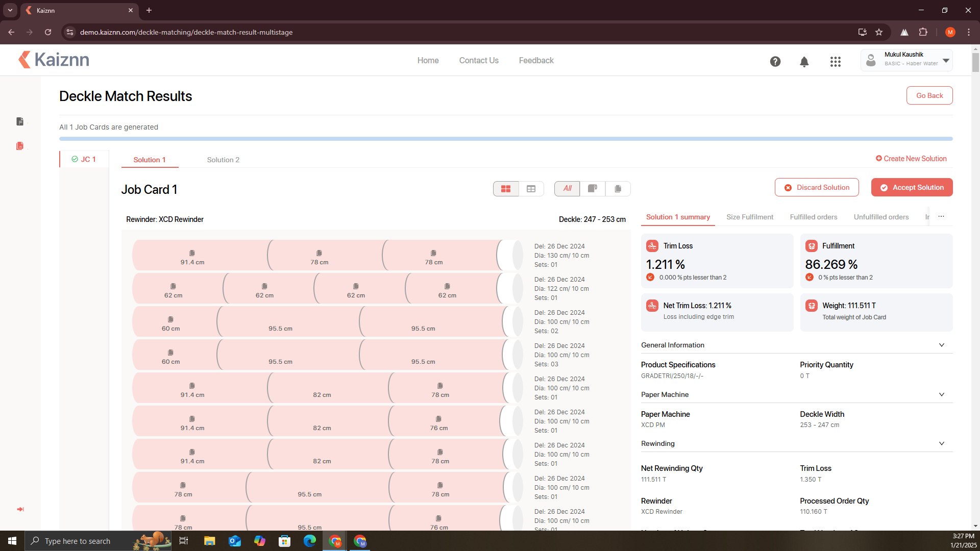Open the apps grid launcher
The width and height of the screenshot is (980, 551).
835,62
